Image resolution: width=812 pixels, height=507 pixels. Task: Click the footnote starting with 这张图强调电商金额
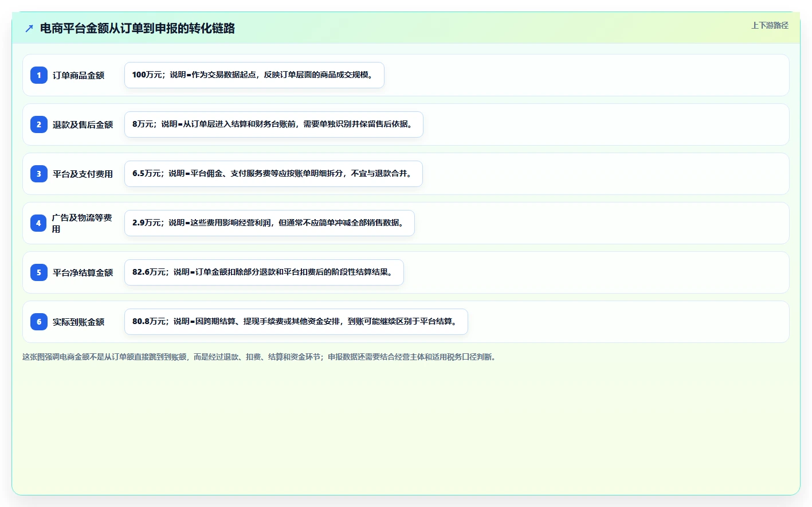[x=259, y=357]
